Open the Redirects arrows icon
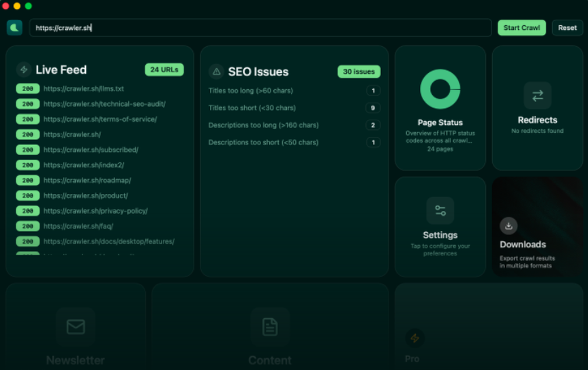Image resolution: width=588 pixels, height=370 pixels. pyautogui.click(x=537, y=96)
